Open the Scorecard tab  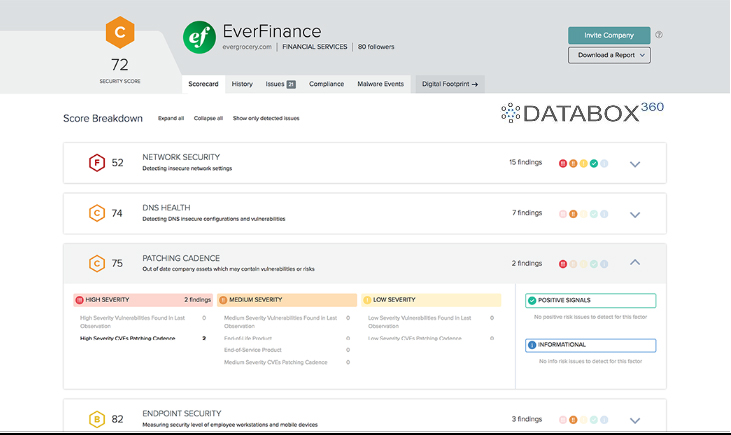203,84
